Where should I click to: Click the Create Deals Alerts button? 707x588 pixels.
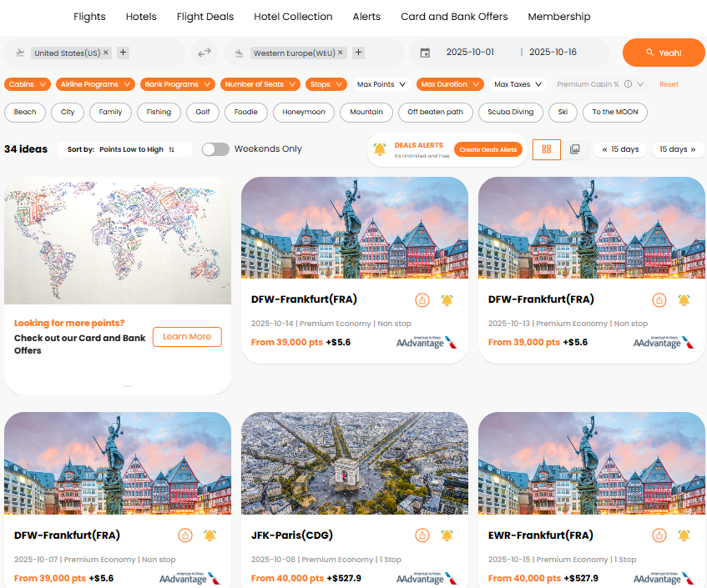(488, 149)
